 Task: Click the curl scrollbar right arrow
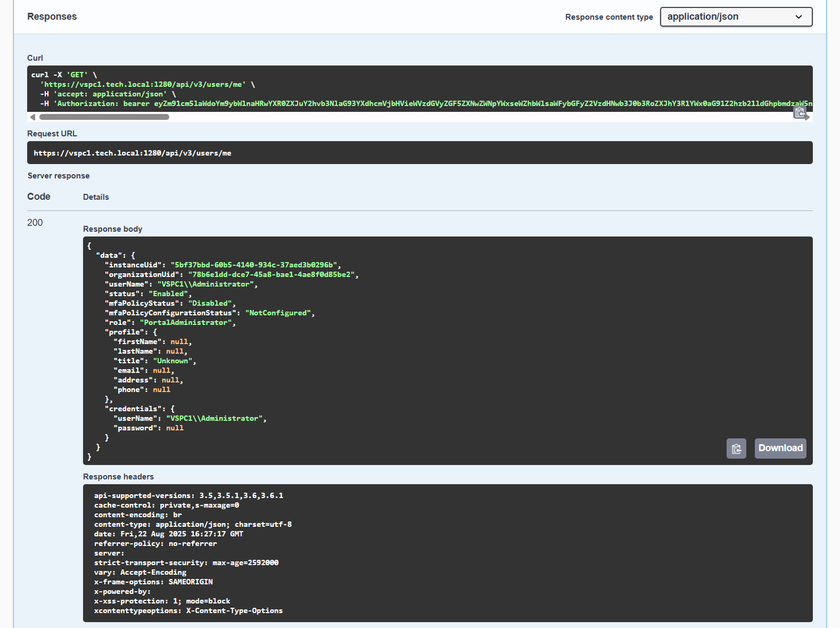point(808,117)
